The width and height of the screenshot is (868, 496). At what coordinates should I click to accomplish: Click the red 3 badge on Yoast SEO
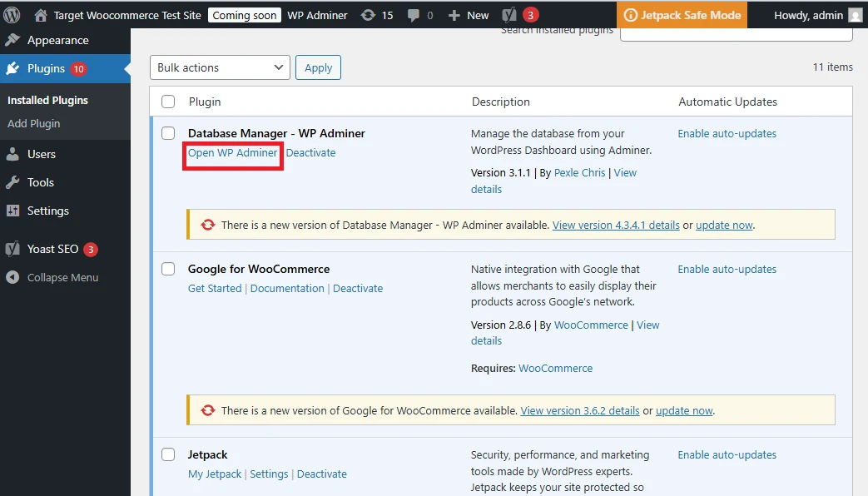91,250
